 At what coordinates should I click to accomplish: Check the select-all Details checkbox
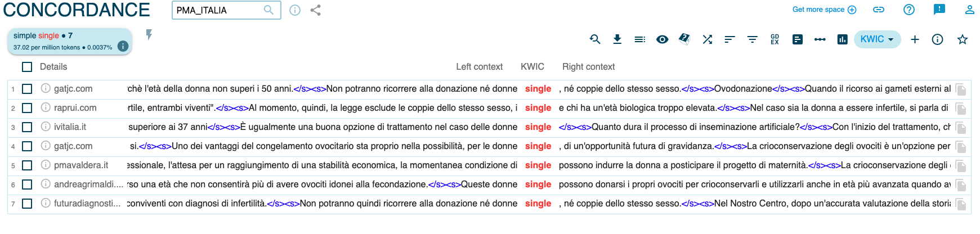pos(27,67)
